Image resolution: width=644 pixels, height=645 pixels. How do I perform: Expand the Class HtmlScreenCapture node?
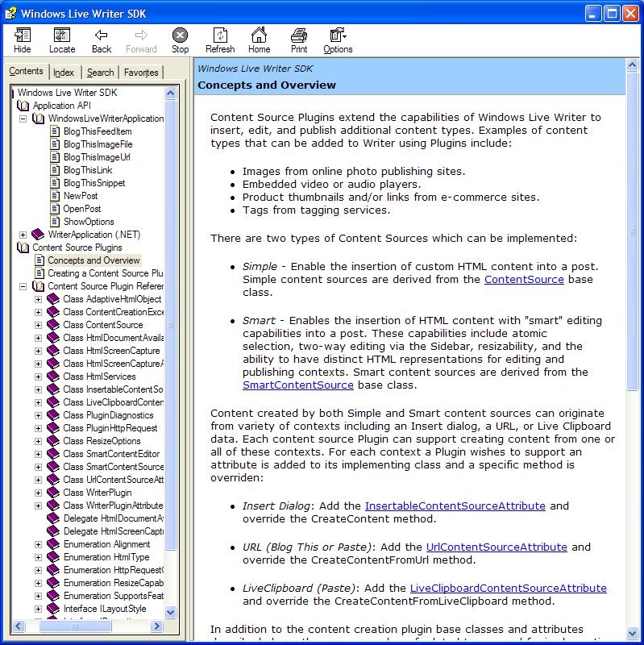click(38, 351)
